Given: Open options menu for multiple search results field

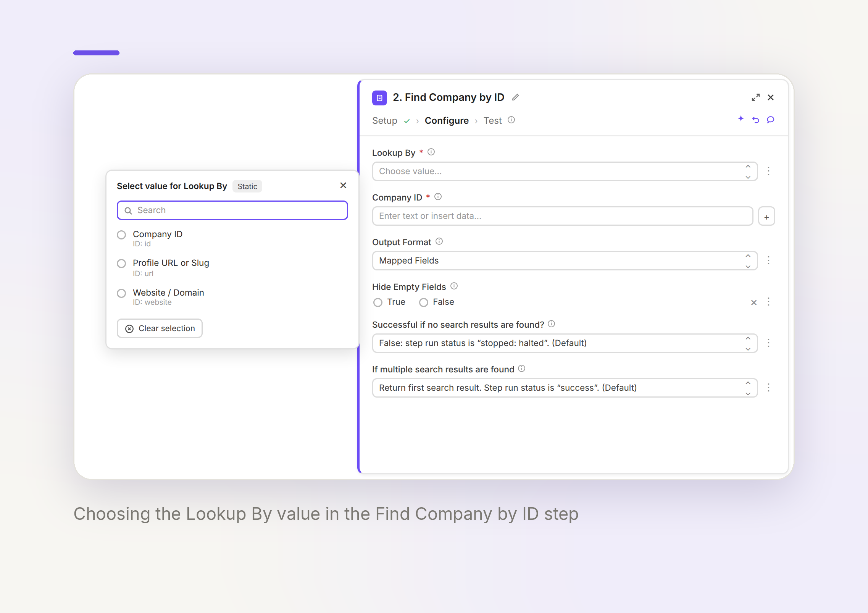Looking at the screenshot, I should tap(769, 388).
